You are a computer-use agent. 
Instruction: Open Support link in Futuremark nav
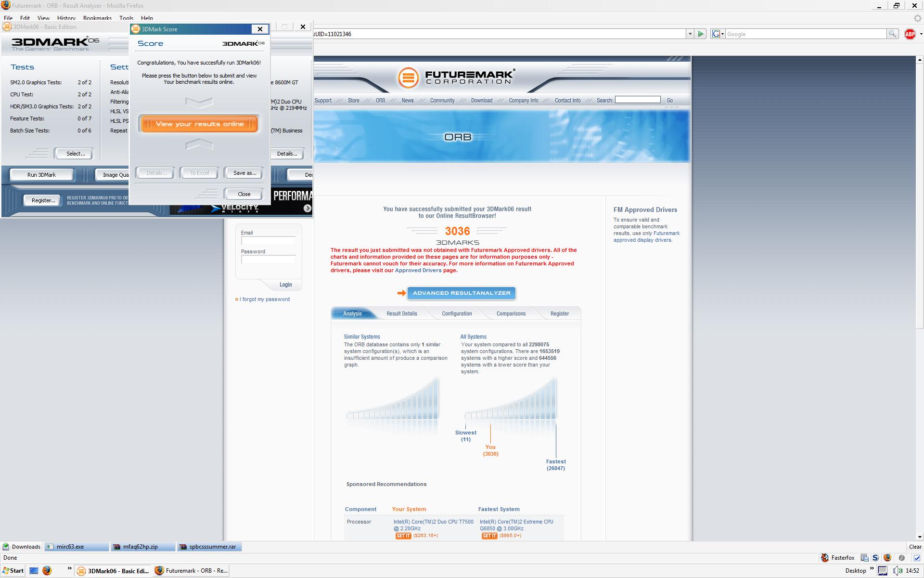tap(323, 100)
